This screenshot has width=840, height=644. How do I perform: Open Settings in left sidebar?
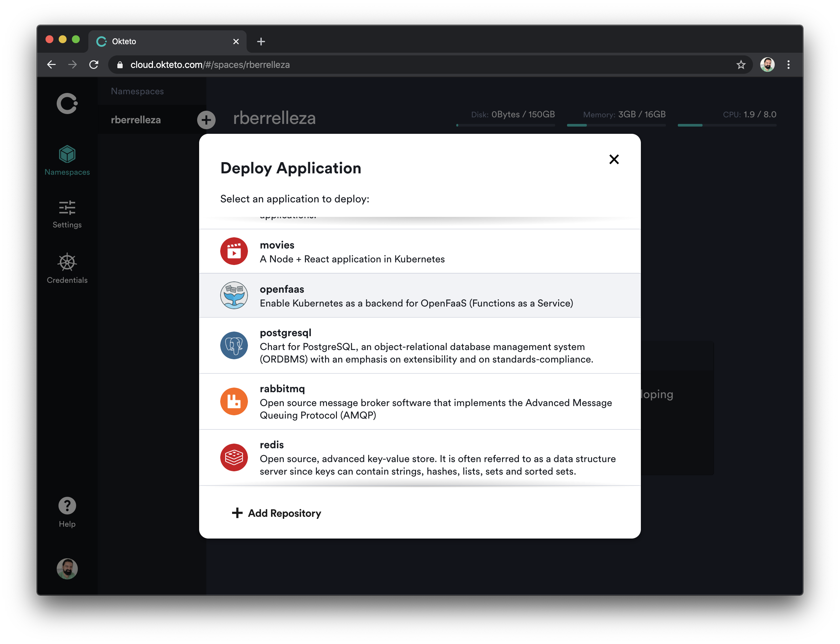[x=67, y=214]
